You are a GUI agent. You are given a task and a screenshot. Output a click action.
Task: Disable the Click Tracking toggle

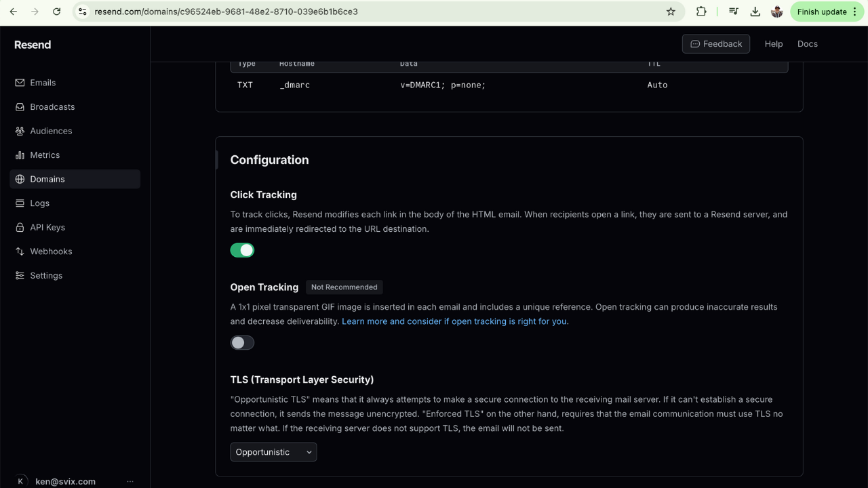pyautogui.click(x=242, y=250)
